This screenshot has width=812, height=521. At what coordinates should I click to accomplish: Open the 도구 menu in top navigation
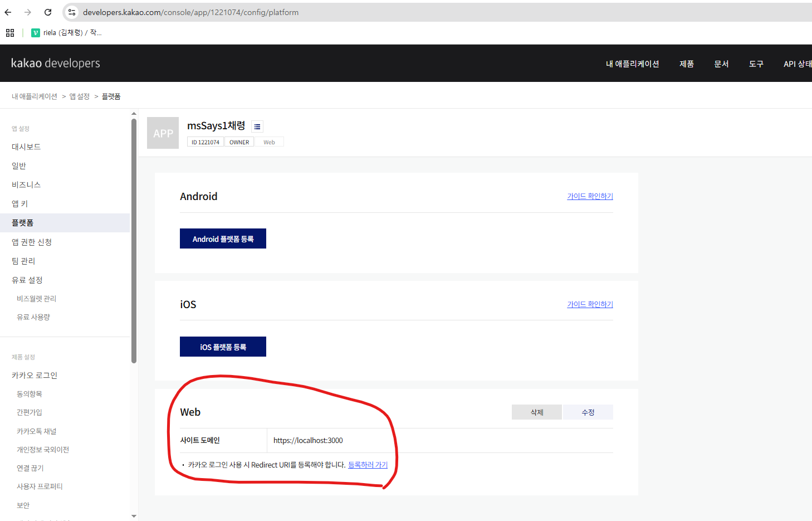pyautogui.click(x=756, y=64)
